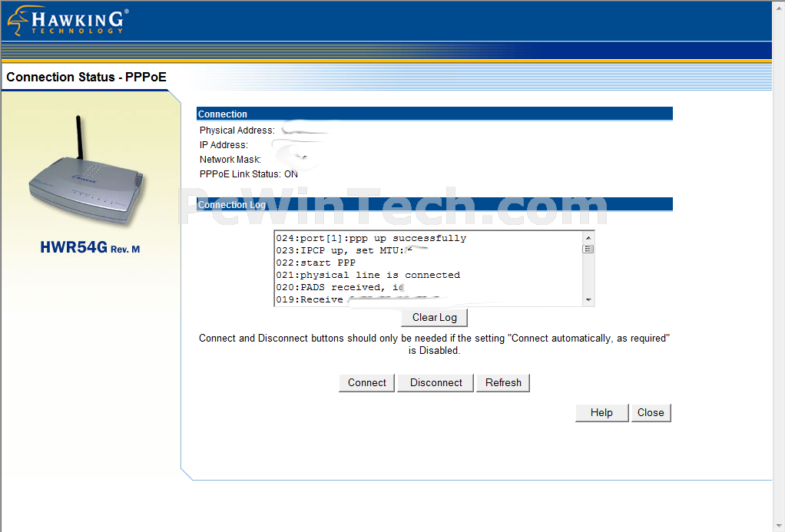Click the Disconnect button
This screenshot has height=532, width=785.
436,383
